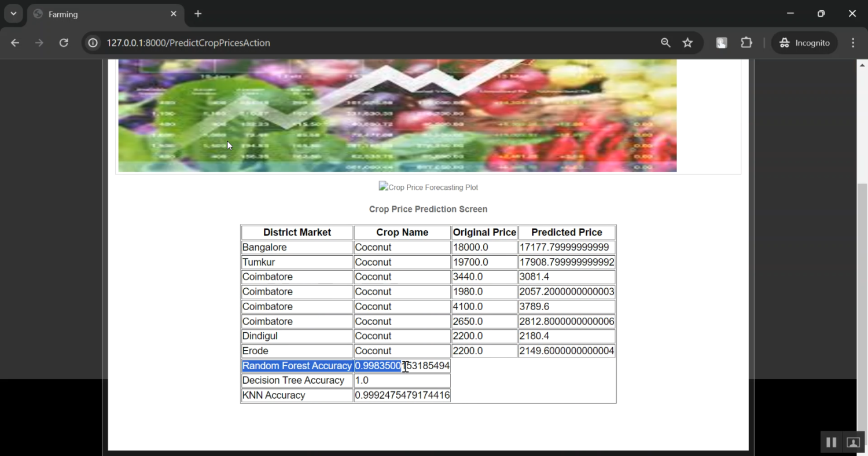Viewport: 868px width, 456px height.
Task: Open a new browser tab
Action: [x=198, y=13]
